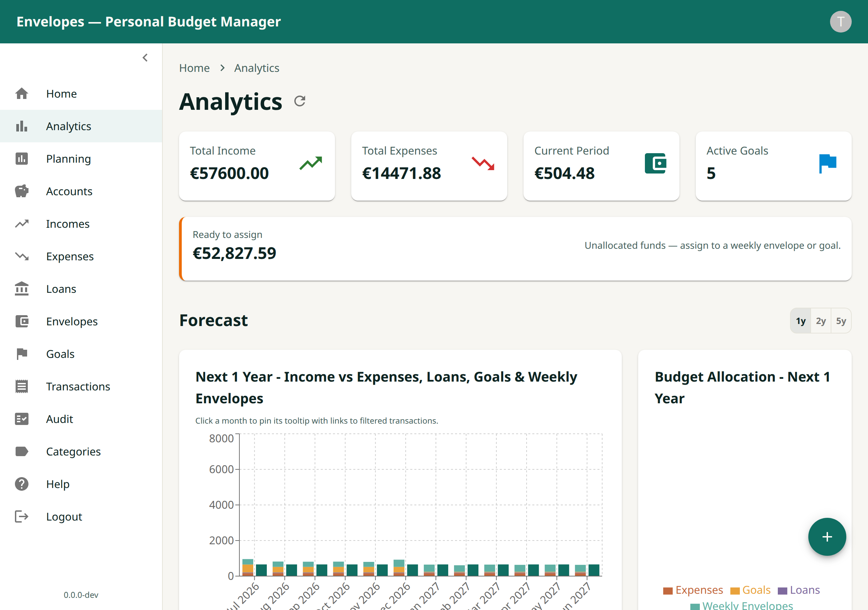Click the Analytics breadcrumb link
The image size is (868, 610).
coord(257,68)
